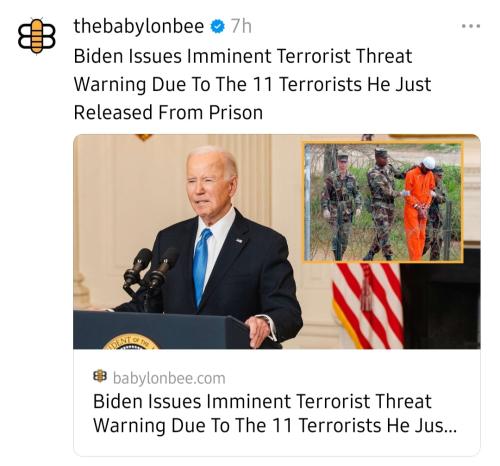Click the orange jumpsuit figure in inset photo
Viewport: 500px width, 466px height.
pyautogui.click(x=418, y=209)
